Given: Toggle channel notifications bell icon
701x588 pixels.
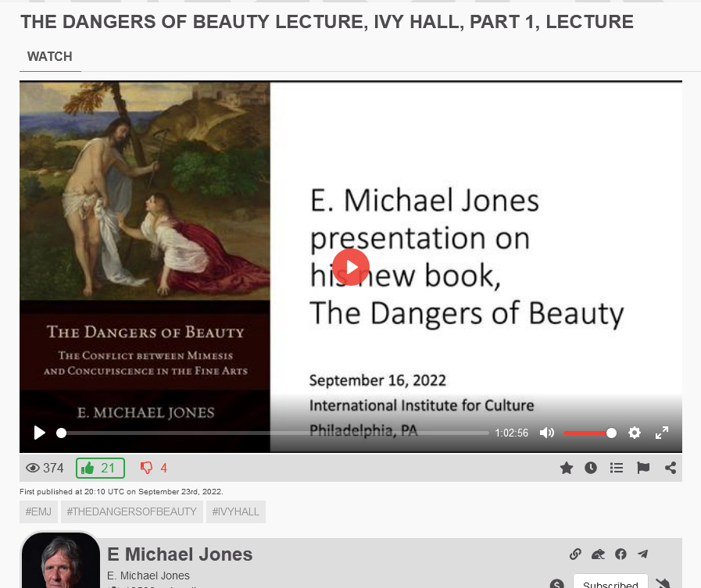Looking at the screenshot, I should [663, 583].
